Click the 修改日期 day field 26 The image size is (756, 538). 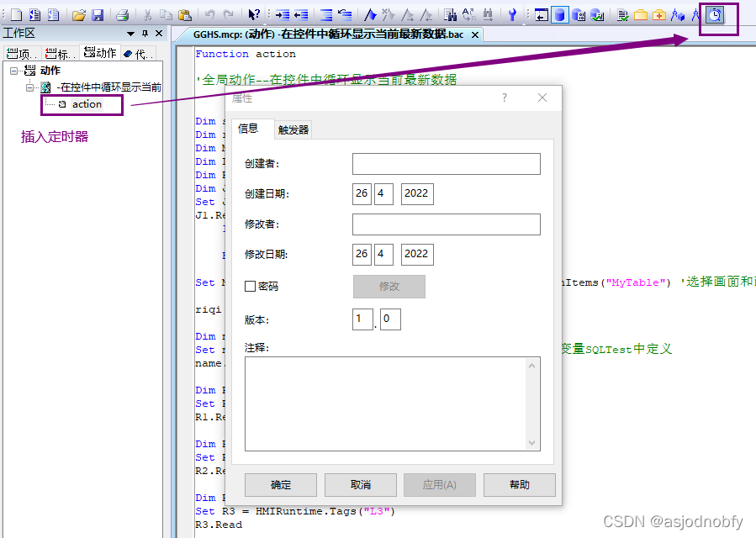point(362,254)
